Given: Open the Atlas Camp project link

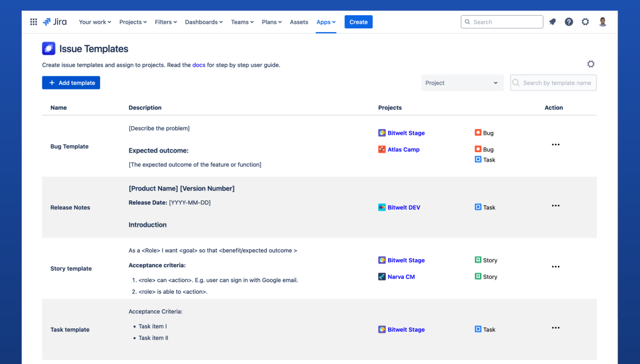Looking at the screenshot, I should coord(403,150).
